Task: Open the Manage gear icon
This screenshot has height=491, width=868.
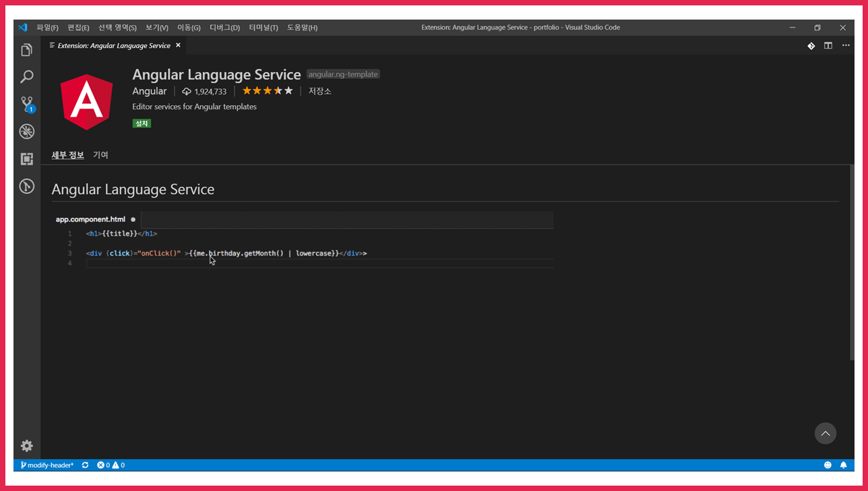Action: 26,446
